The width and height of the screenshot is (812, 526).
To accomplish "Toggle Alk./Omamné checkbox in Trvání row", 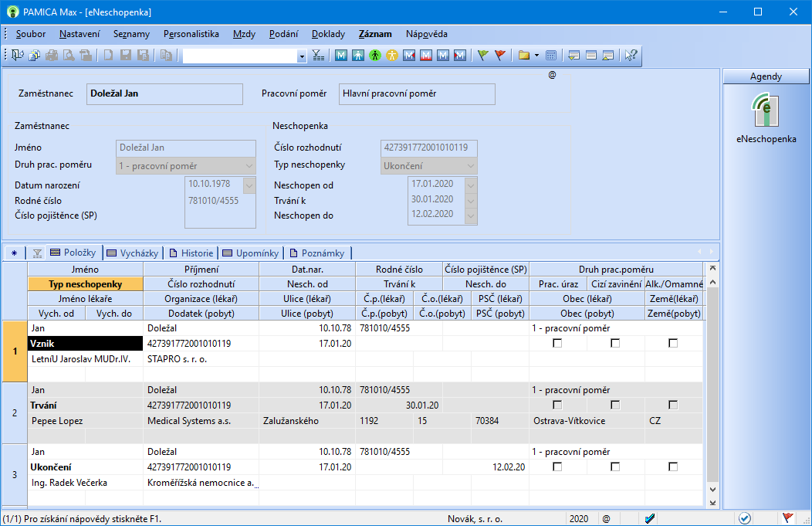I will click(x=673, y=405).
